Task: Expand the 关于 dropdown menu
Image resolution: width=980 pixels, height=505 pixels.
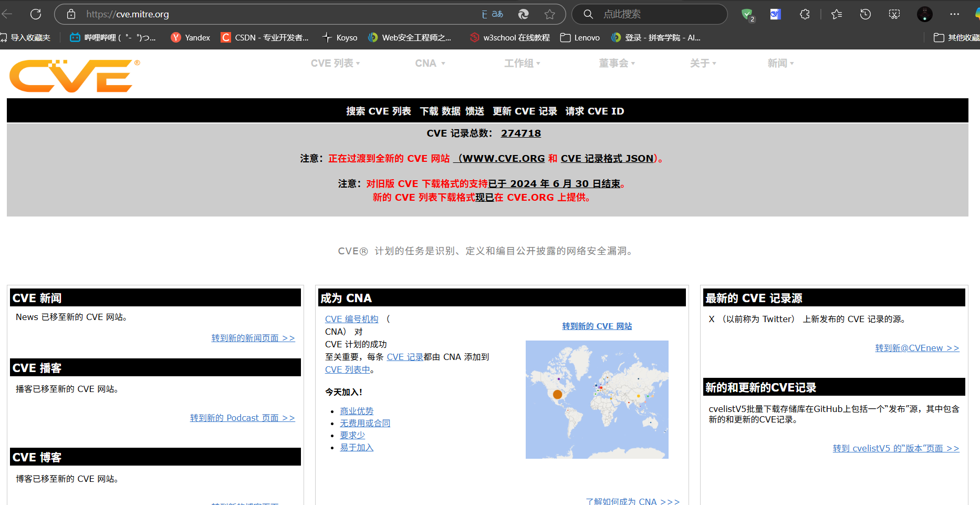Action: [x=703, y=63]
